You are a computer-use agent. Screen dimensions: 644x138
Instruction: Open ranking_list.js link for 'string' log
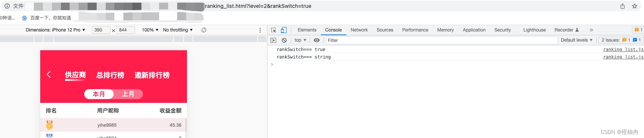pos(623,57)
